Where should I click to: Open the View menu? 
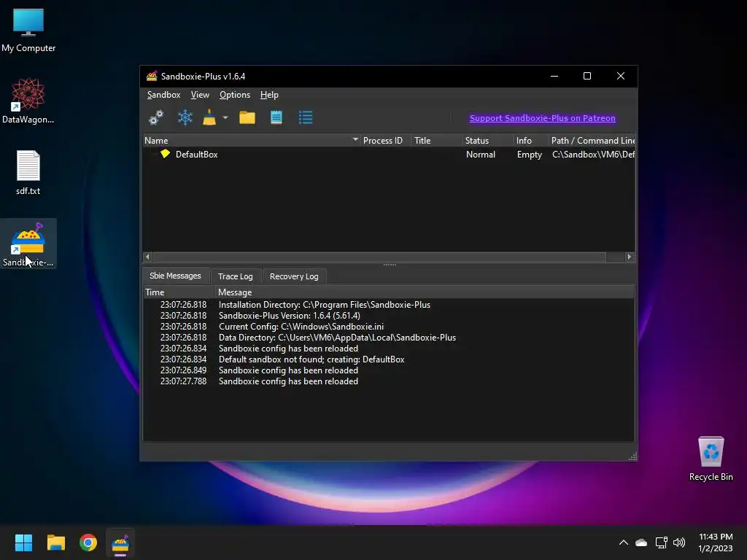tap(200, 95)
